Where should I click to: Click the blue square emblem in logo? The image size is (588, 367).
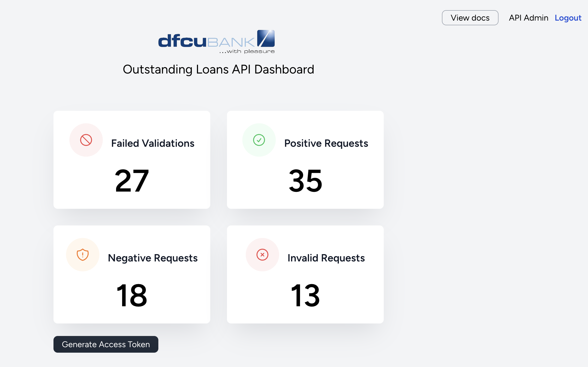(x=266, y=38)
